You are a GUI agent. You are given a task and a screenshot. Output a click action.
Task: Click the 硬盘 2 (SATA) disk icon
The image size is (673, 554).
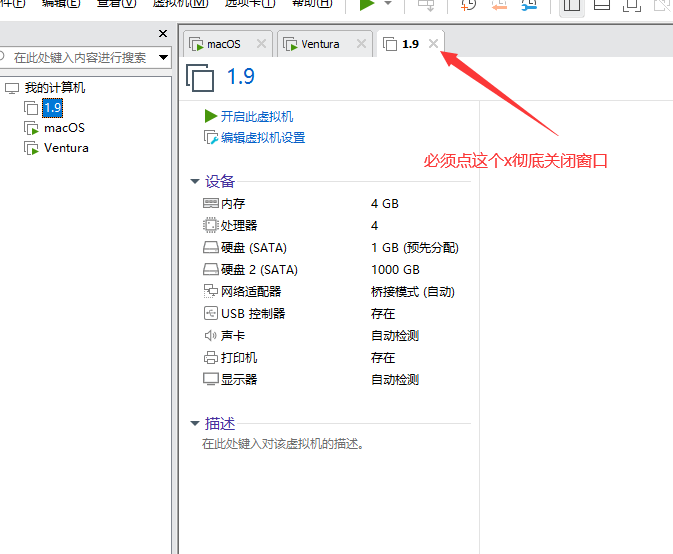point(211,269)
